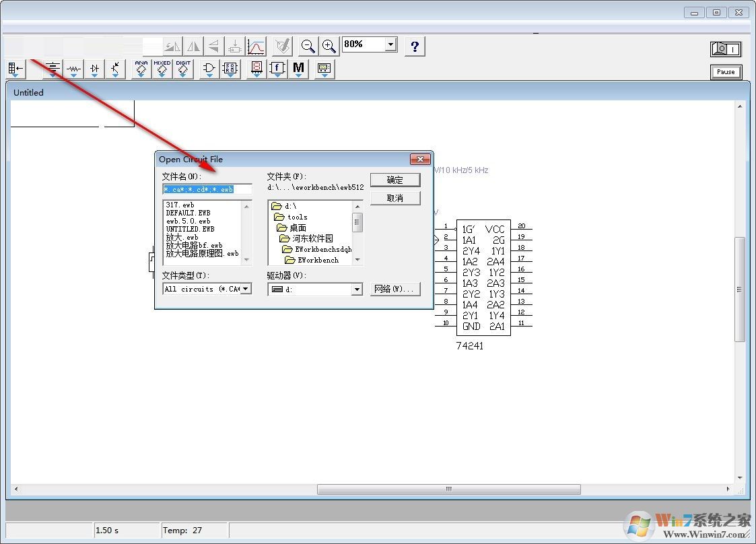The height and width of the screenshot is (544, 756).
Task: Select the 317.ewb file in list
Action: coord(180,205)
